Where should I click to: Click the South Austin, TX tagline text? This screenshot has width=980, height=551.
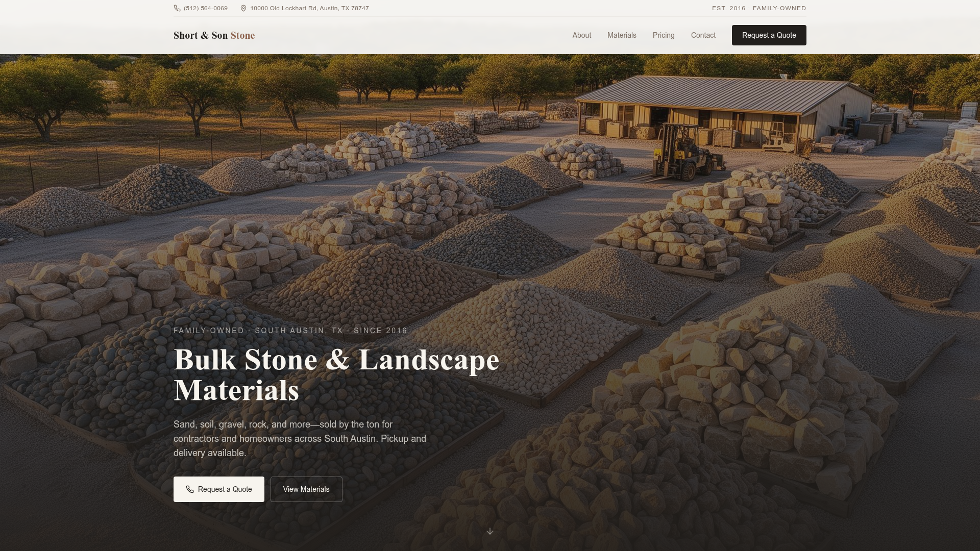click(x=299, y=331)
